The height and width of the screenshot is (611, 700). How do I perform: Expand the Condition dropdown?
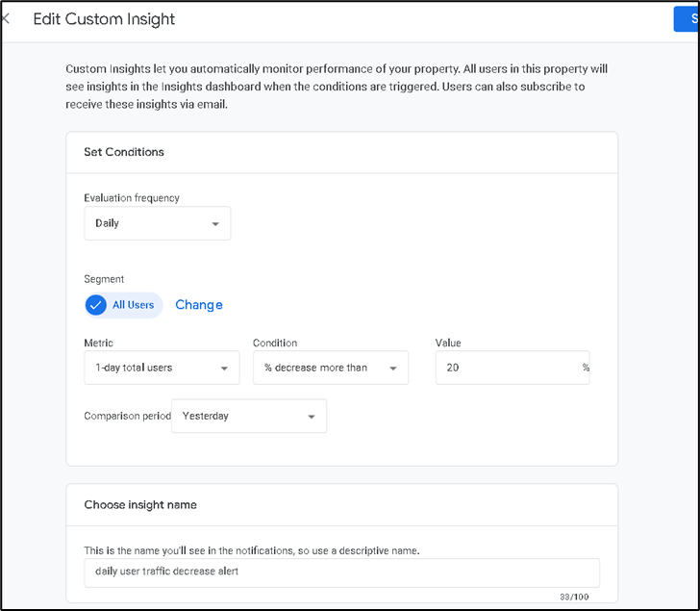330,368
